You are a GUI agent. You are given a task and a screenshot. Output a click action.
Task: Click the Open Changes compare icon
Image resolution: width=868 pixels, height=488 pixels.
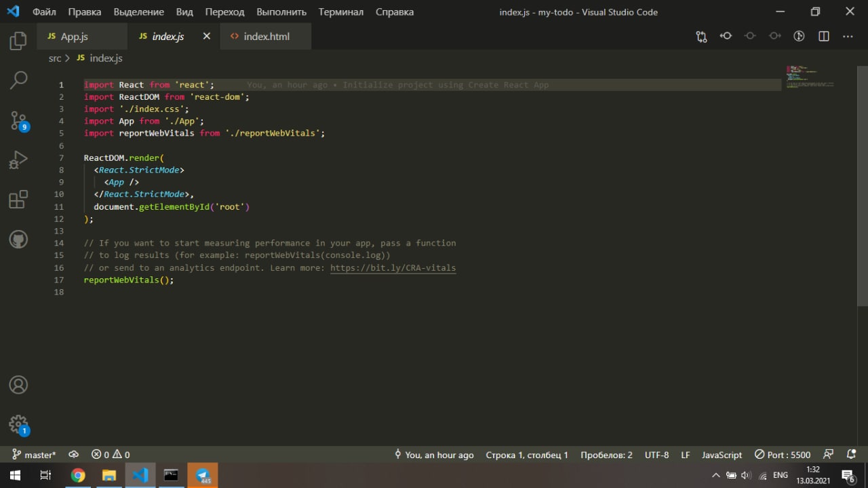tap(701, 37)
